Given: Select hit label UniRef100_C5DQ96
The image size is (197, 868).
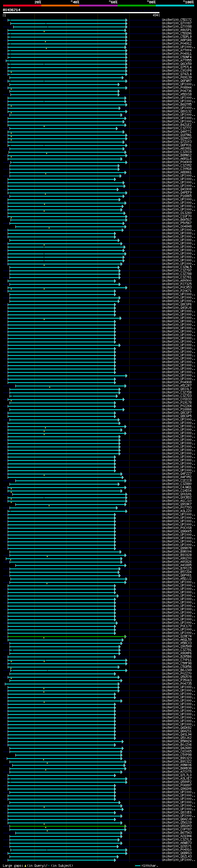Looking at the screenshot, I should coord(177,33).
